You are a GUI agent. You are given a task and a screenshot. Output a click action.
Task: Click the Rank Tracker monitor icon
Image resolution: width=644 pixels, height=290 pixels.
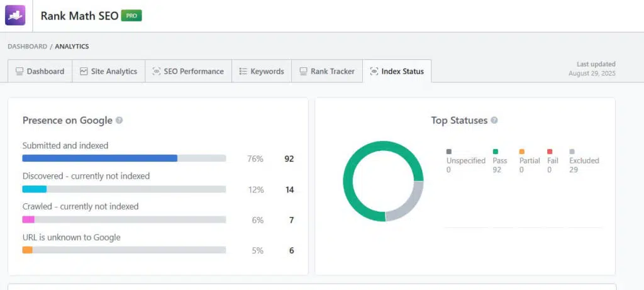pos(303,71)
